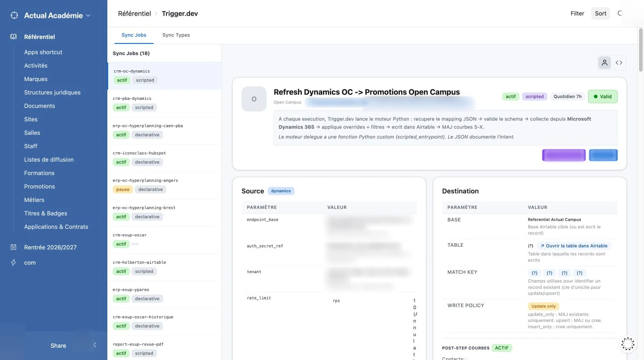Image resolution: width=644 pixels, height=360 pixels.
Task: Click the Sort button in the header
Action: click(x=601, y=13)
